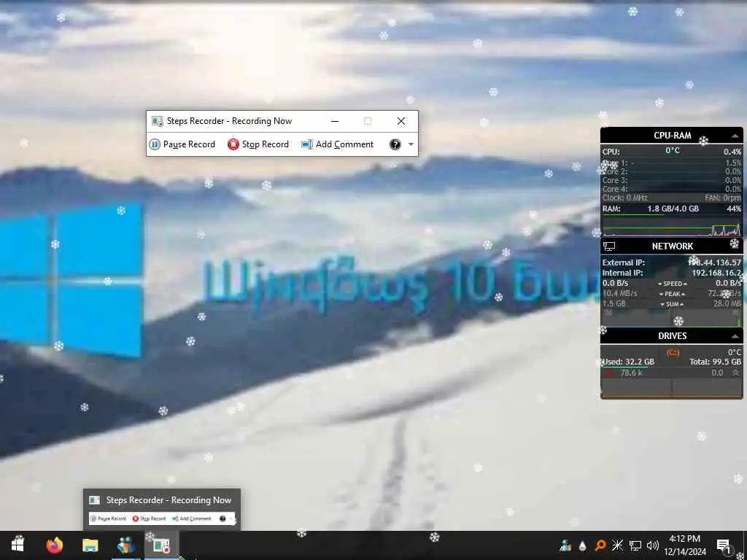This screenshot has height=560, width=747.
Task: Open the Windows Start menu
Action: click(x=18, y=545)
